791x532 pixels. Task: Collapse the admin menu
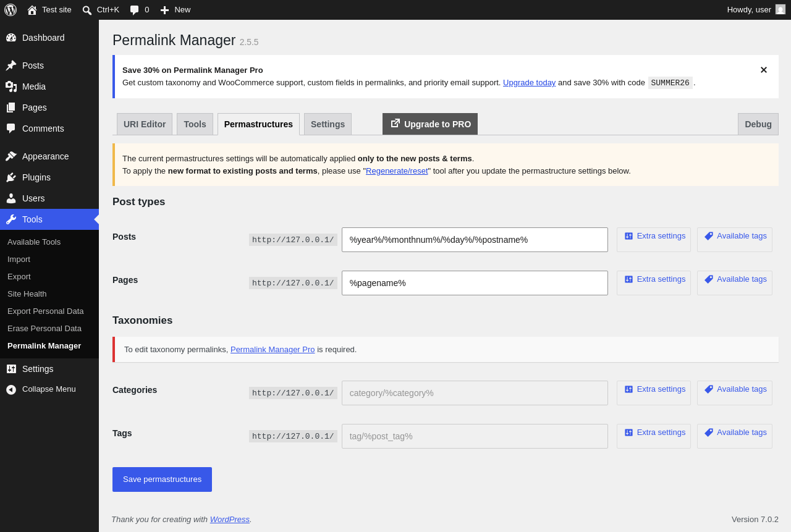pyautogui.click(x=41, y=389)
